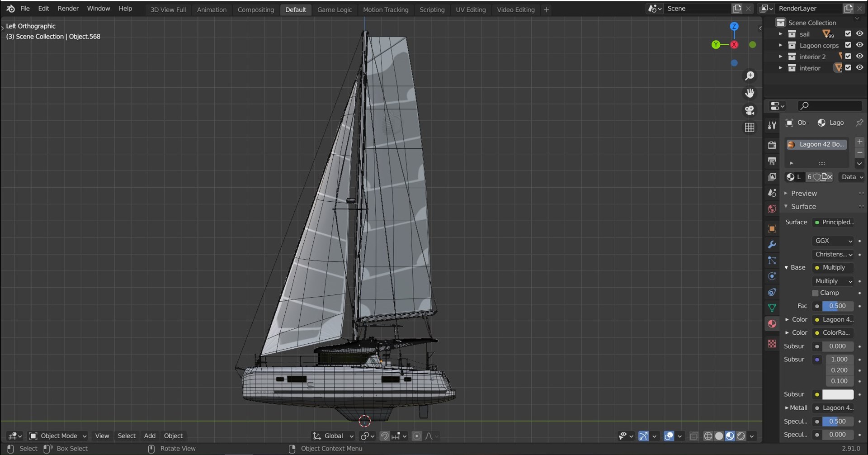
Task: Open the Modifiers wrench tab
Action: click(x=772, y=244)
